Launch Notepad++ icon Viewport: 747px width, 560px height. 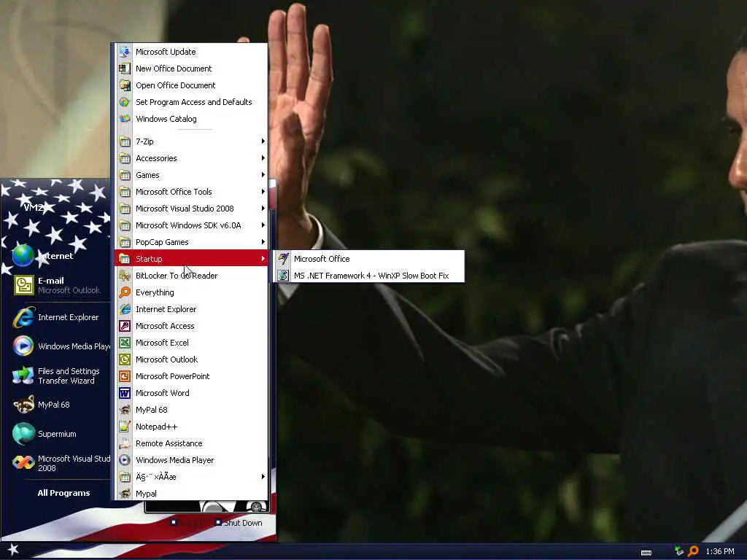point(125,426)
